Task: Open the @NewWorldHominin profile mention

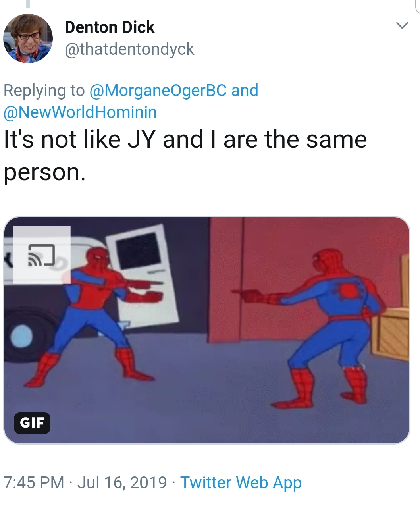Action: point(80,112)
